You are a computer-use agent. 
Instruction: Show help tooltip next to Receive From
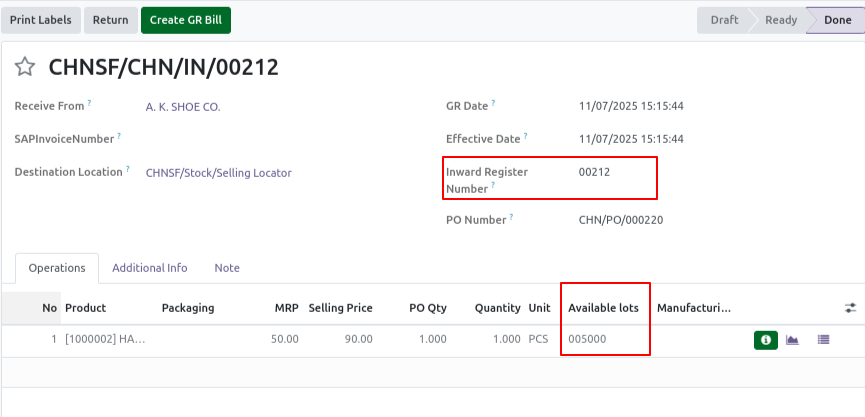pos(89,103)
